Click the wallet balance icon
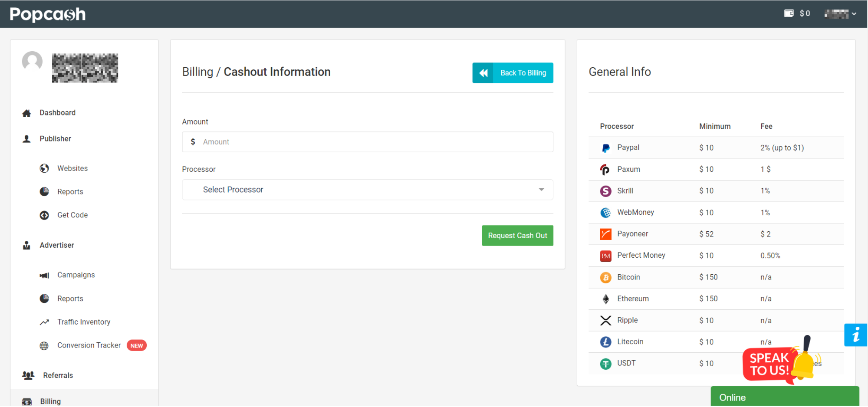Image resolution: width=868 pixels, height=407 pixels. click(789, 13)
